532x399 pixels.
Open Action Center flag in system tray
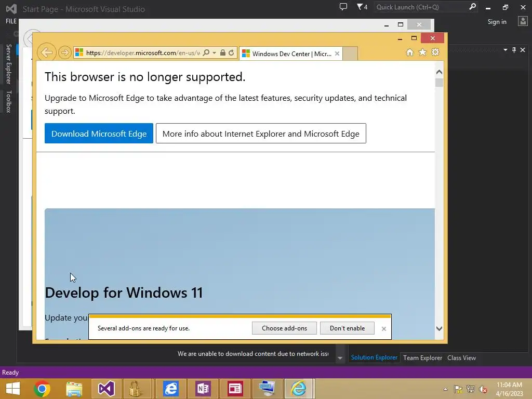[458, 389]
